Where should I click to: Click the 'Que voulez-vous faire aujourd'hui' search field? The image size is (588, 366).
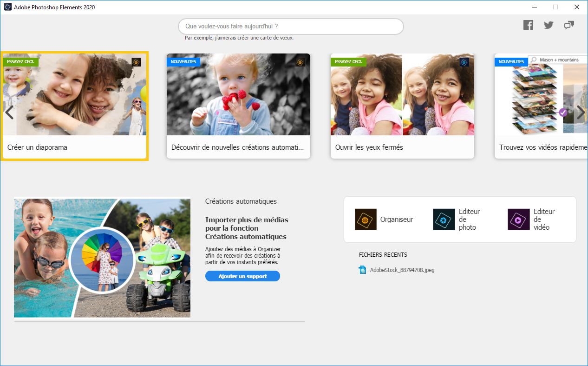coord(291,27)
